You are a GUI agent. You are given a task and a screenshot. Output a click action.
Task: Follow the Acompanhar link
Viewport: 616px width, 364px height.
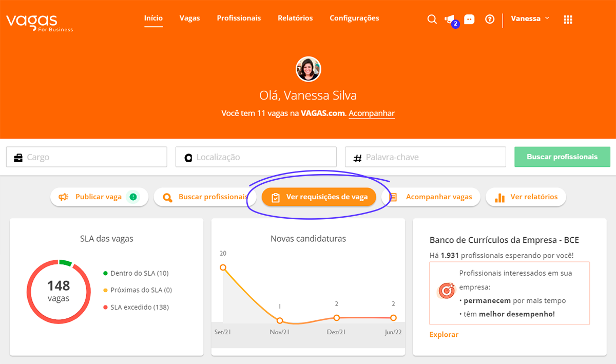(372, 113)
